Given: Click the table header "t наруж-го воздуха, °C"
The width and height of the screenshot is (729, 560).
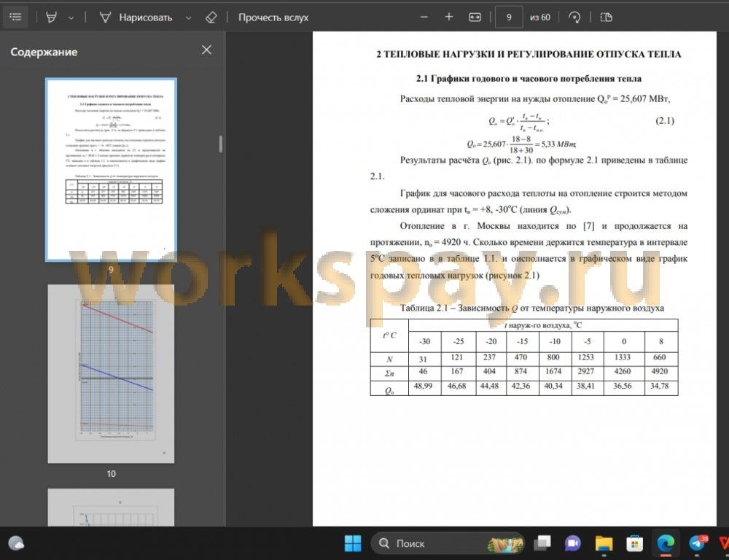Looking at the screenshot, I should (543, 325).
